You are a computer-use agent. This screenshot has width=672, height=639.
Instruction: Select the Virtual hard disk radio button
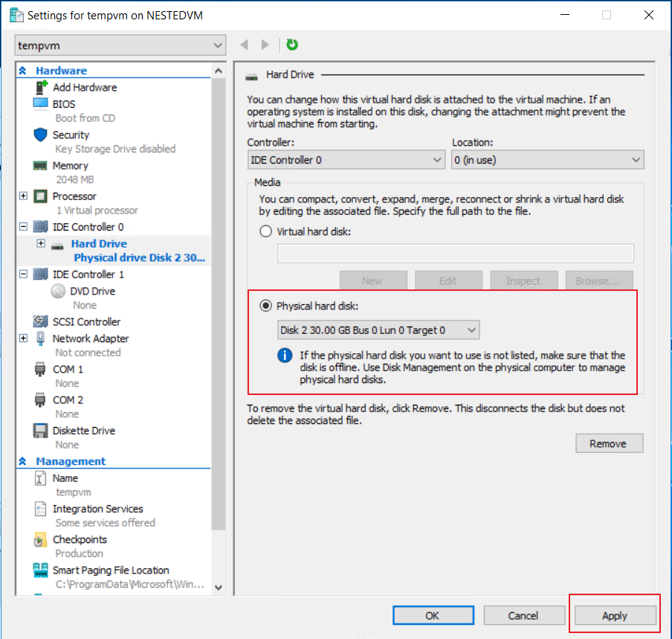click(266, 231)
